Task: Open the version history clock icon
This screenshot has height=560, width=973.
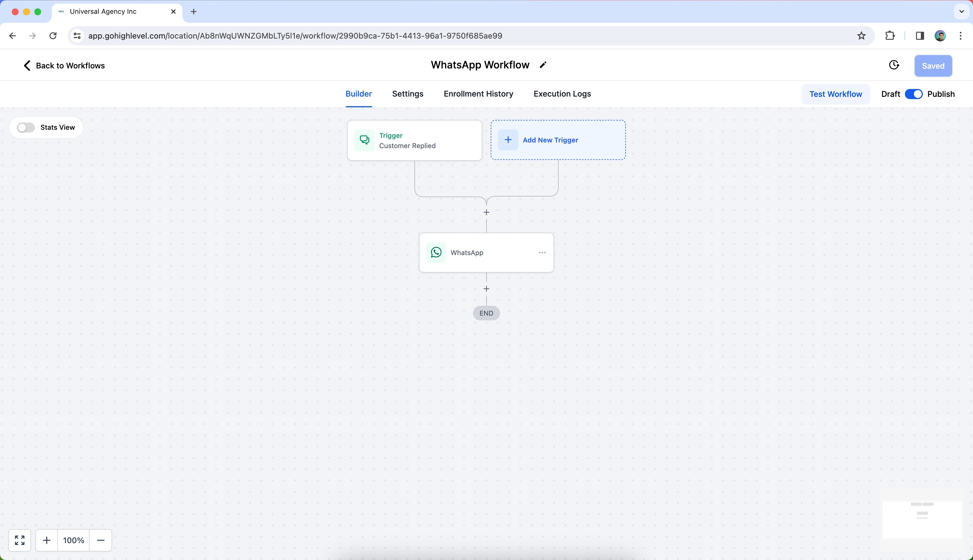Action: (894, 65)
